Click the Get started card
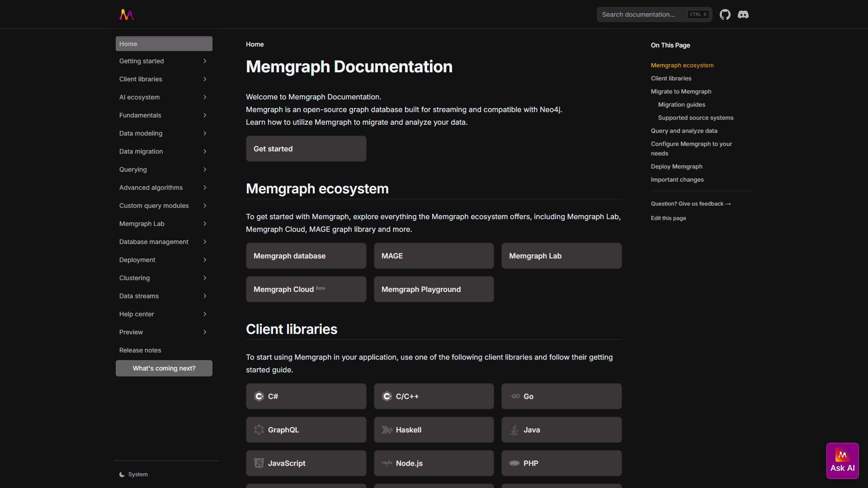868x488 pixels. pos(306,149)
